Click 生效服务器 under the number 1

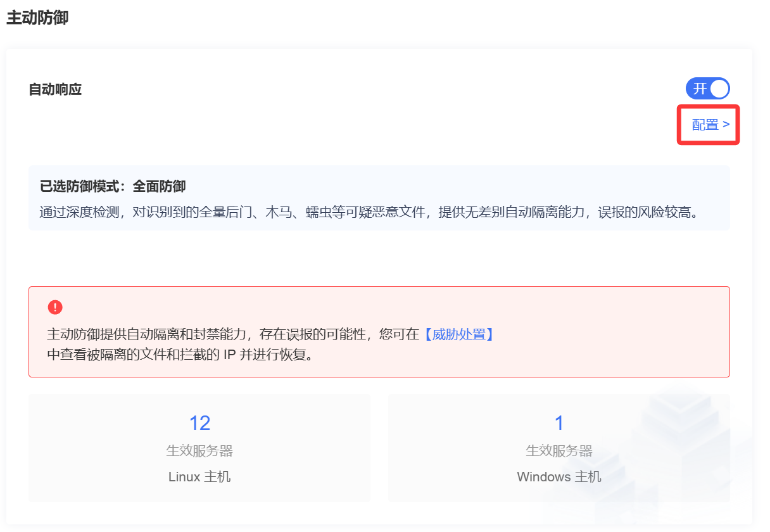[x=559, y=451]
